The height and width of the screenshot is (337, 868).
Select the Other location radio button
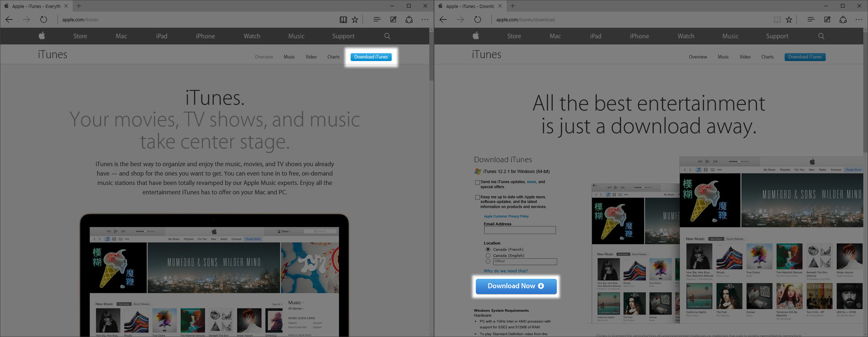point(488,262)
